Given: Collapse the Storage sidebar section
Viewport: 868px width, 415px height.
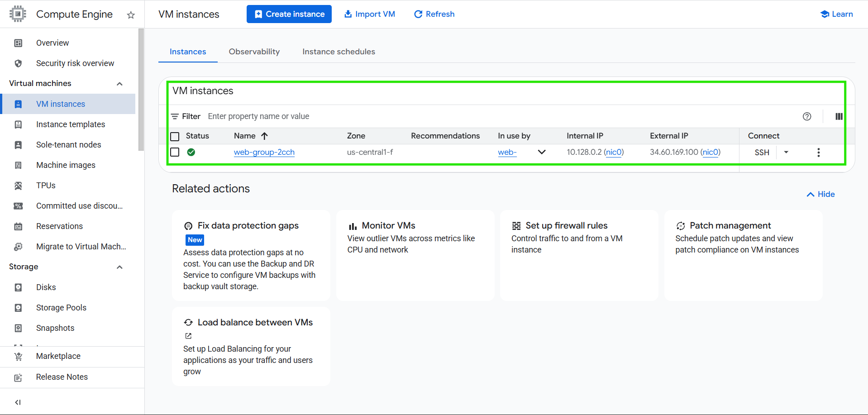Looking at the screenshot, I should [x=119, y=267].
